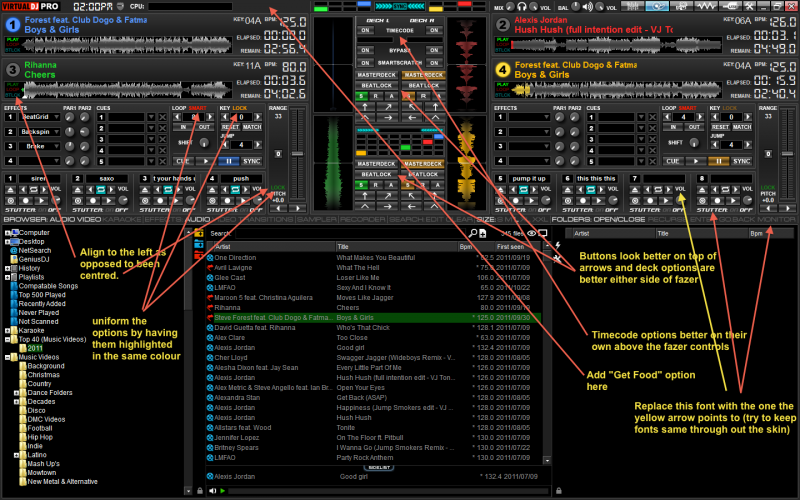Click the yellow folder icon beside the search bar
This screenshot has height=500, width=800.
[199, 233]
